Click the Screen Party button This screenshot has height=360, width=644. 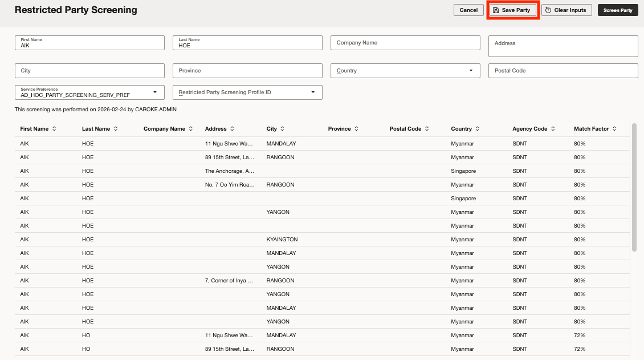pyautogui.click(x=618, y=10)
